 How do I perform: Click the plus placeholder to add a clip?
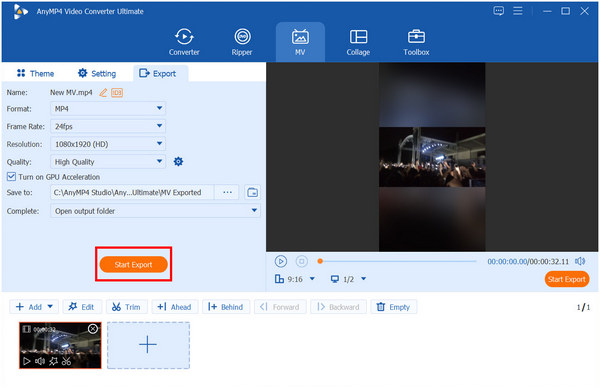(148, 345)
